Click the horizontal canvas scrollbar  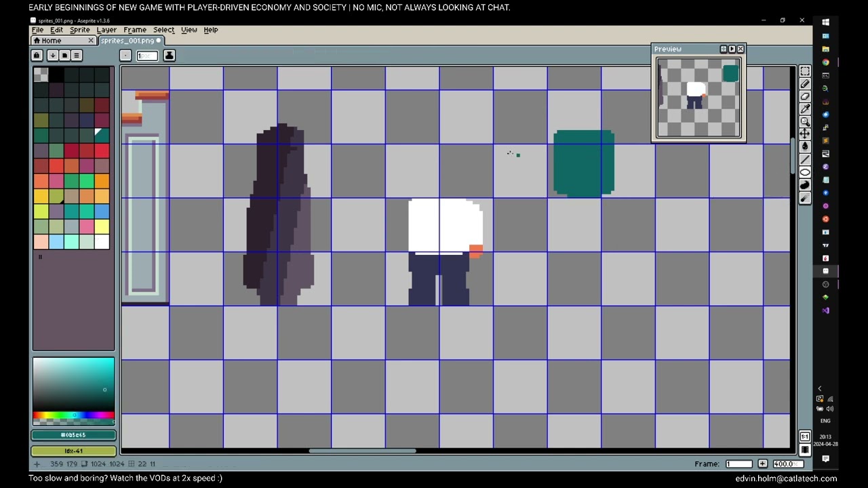click(x=362, y=451)
